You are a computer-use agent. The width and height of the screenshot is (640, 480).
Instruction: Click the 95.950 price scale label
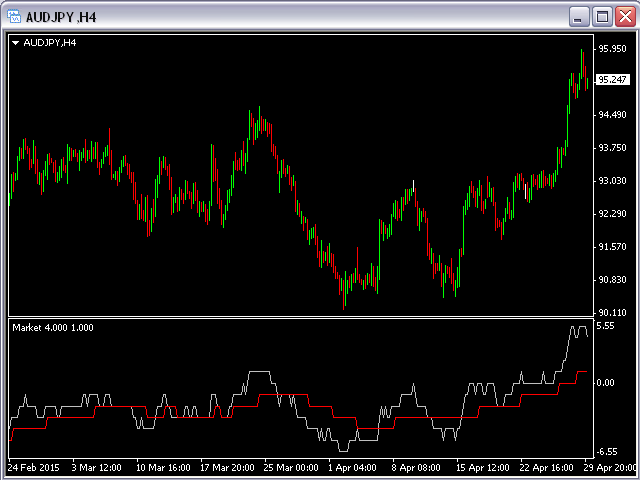(x=610, y=49)
